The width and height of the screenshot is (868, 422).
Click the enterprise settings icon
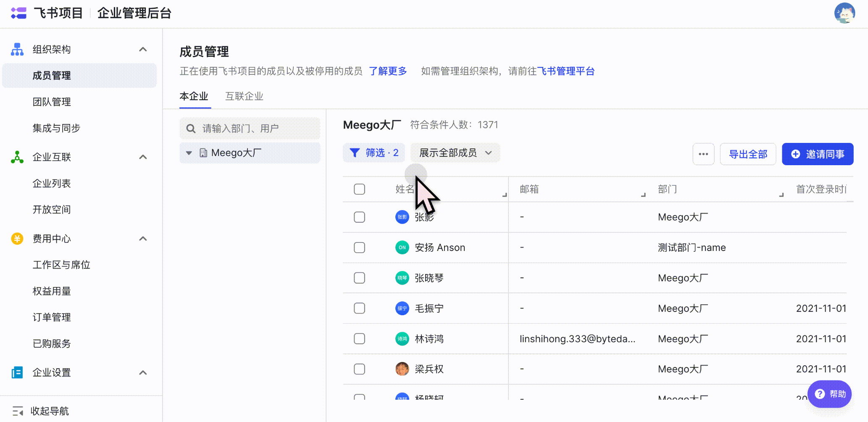[17, 372]
